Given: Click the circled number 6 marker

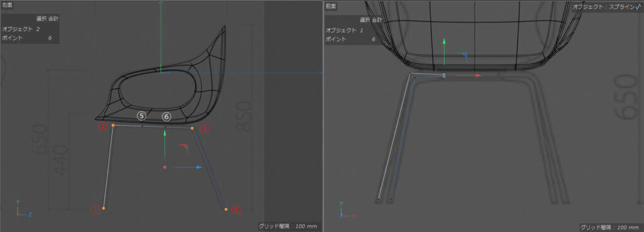Looking at the screenshot, I should coord(166,116).
